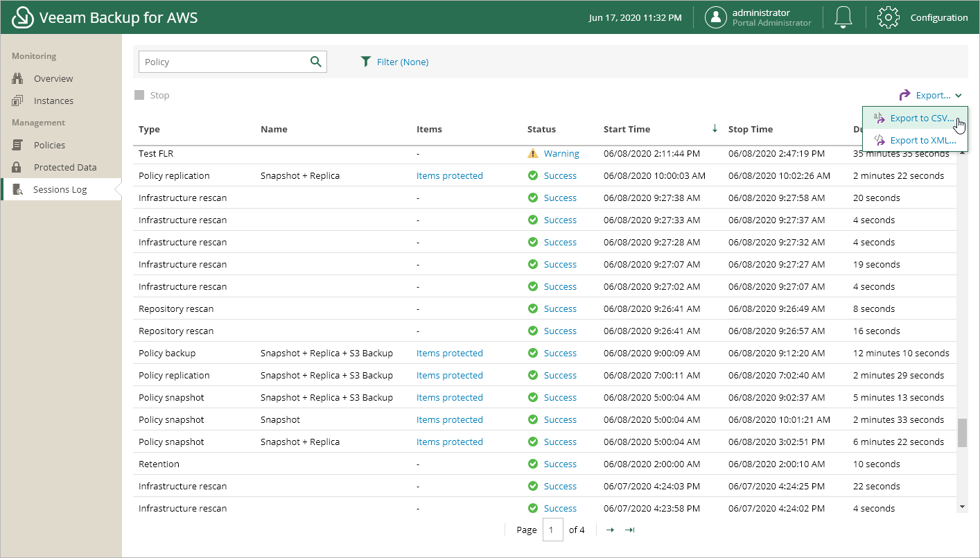
Task: Open Warning status link for Test FLR
Action: coord(561,153)
